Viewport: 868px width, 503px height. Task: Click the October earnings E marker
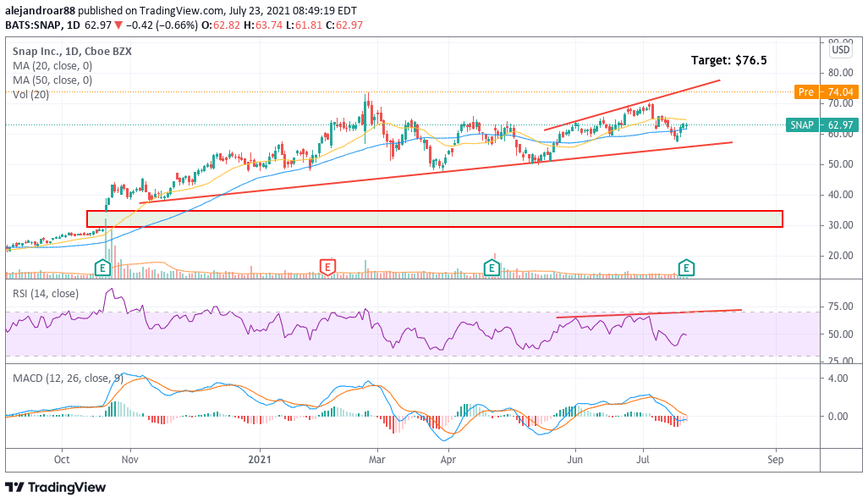[x=102, y=268]
